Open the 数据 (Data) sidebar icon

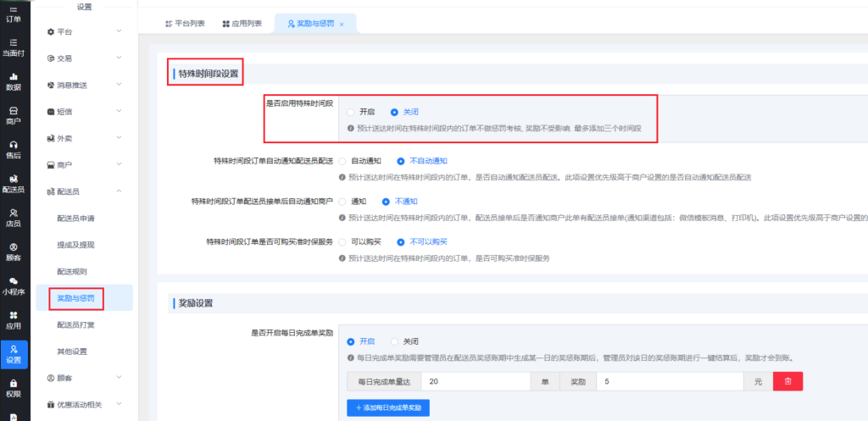(14, 80)
